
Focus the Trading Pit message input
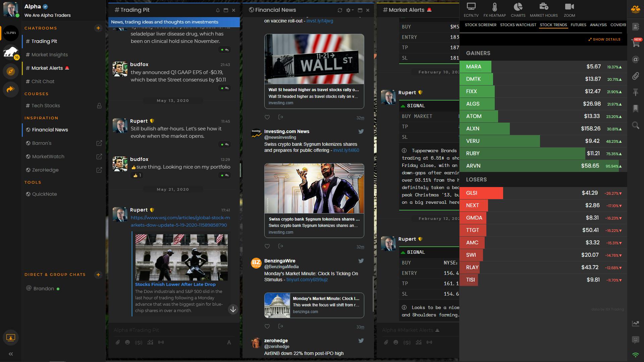[x=173, y=330]
